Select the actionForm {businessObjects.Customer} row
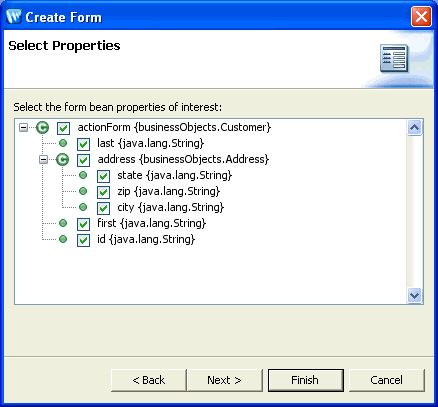Image resolution: width=438 pixels, height=407 pixels. tap(174, 127)
